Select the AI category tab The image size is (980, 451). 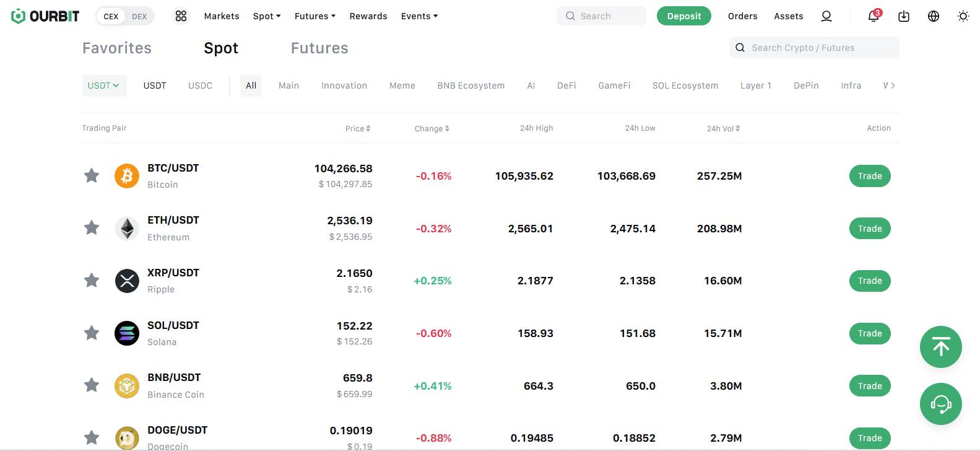point(531,85)
